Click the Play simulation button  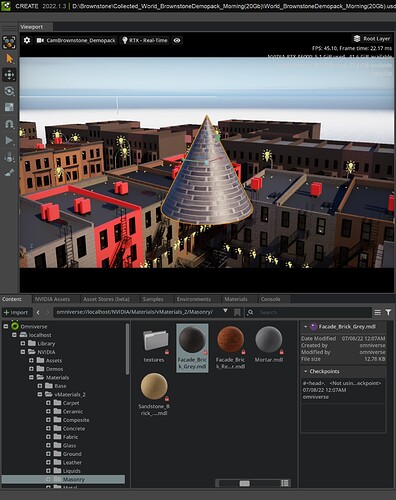pyautogui.click(x=9, y=140)
